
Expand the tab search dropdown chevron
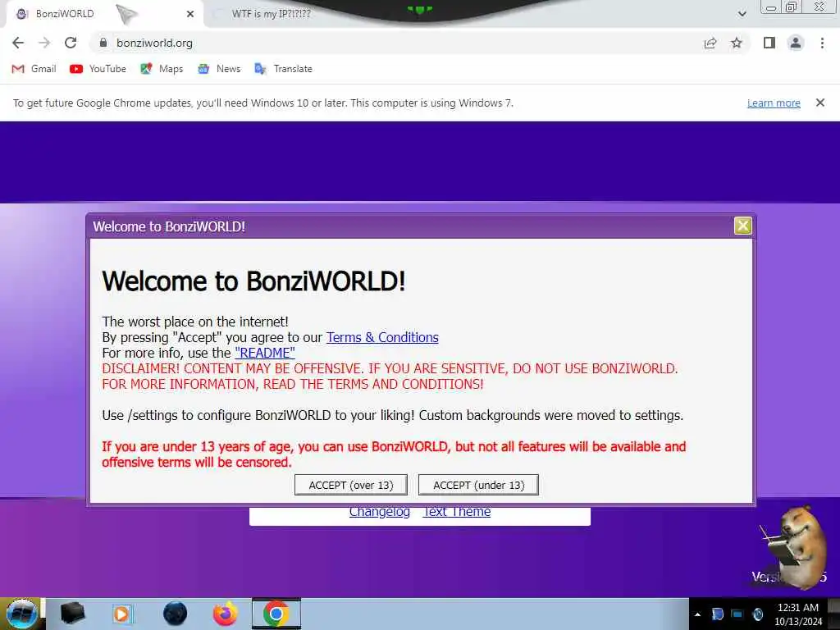tap(742, 14)
